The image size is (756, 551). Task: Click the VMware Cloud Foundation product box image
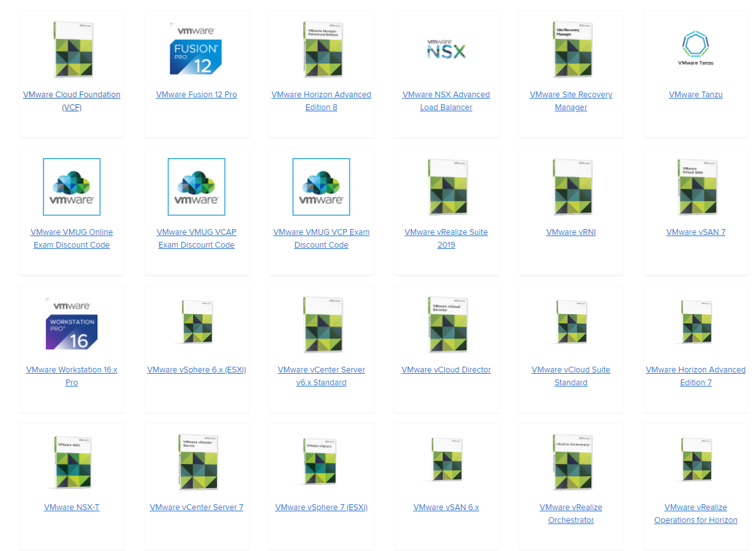pyautogui.click(x=73, y=49)
